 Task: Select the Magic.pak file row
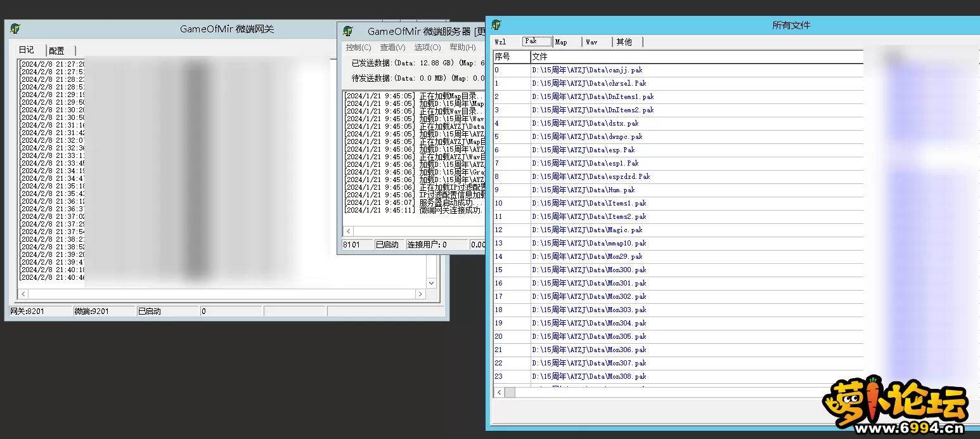click(678, 230)
